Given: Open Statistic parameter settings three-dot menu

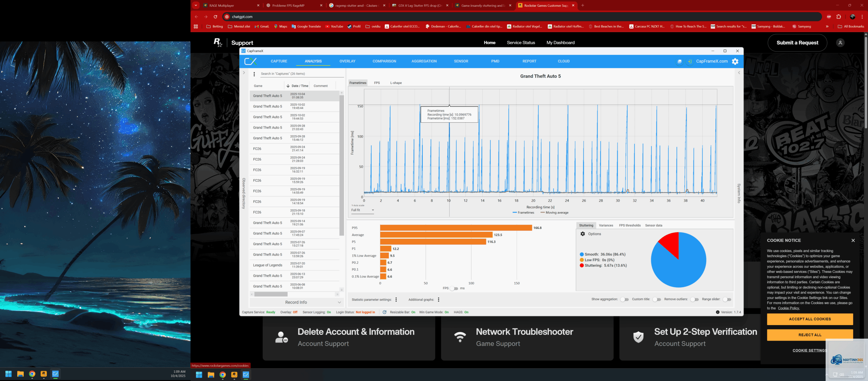Looking at the screenshot, I should [x=396, y=300].
